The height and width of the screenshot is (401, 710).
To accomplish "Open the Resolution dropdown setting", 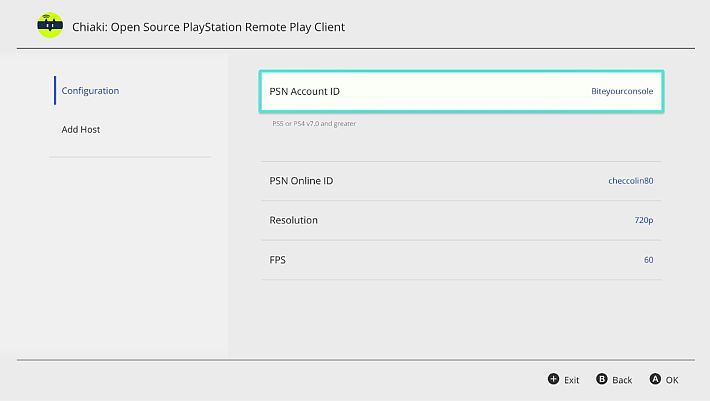I will click(x=461, y=220).
